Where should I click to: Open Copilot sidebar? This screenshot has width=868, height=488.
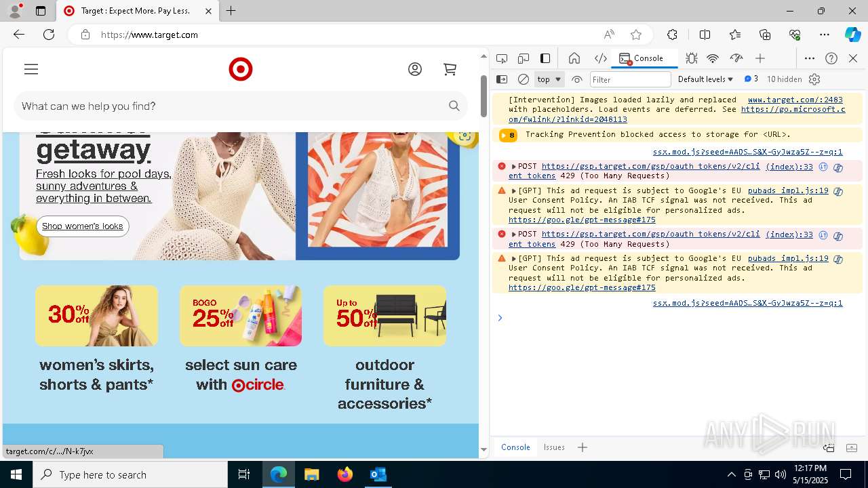[852, 35]
